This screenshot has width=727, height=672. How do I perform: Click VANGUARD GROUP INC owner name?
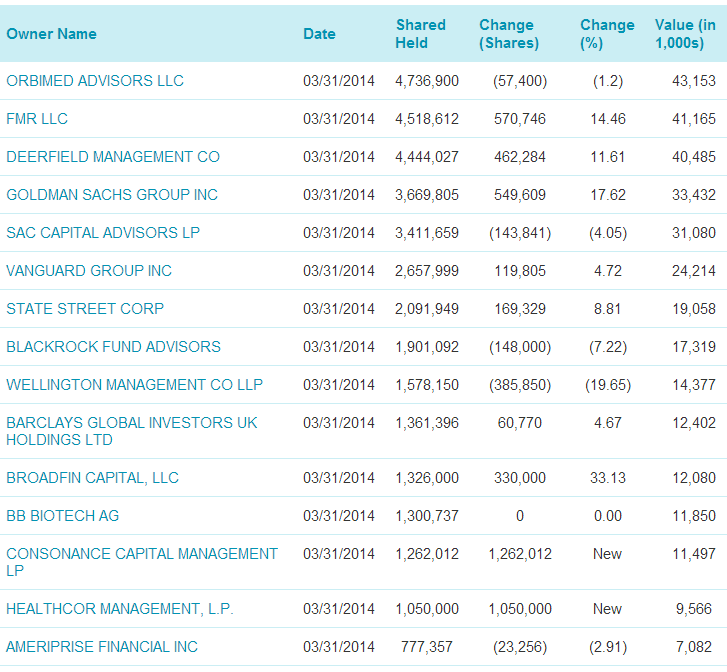[x=89, y=271]
